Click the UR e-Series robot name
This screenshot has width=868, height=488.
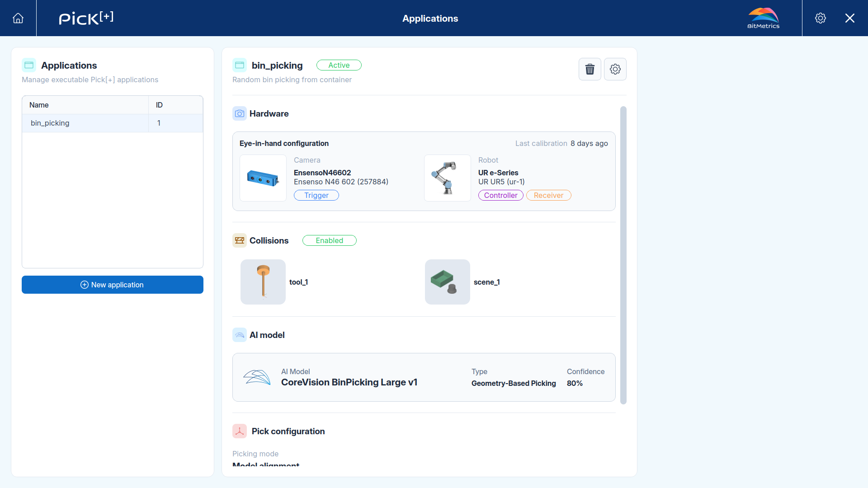coord(498,173)
